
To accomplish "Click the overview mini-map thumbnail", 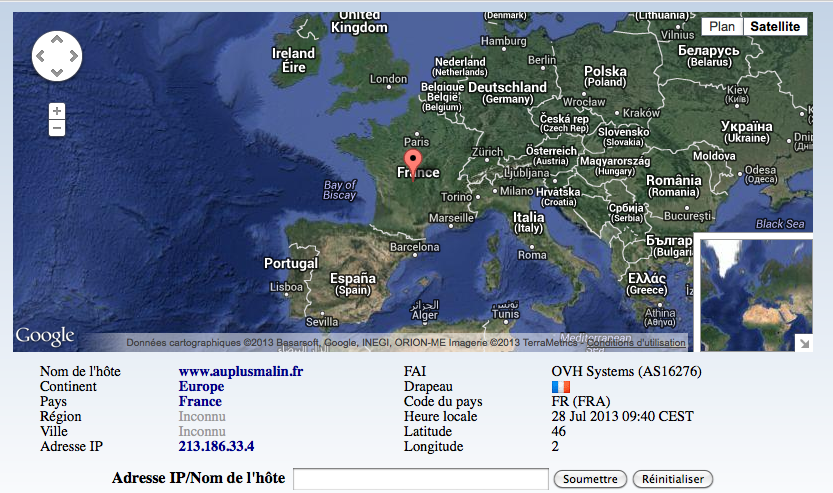I will click(756, 295).
